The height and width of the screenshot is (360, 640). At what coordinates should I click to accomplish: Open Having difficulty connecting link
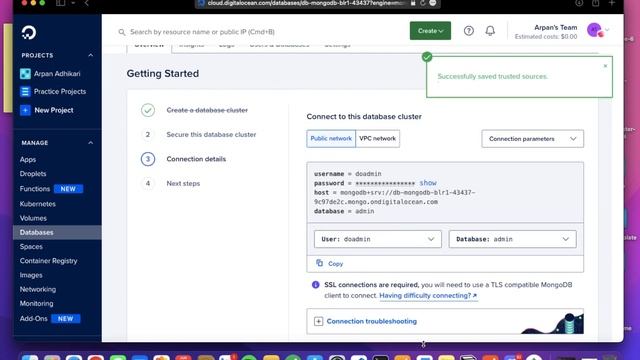tap(428, 295)
